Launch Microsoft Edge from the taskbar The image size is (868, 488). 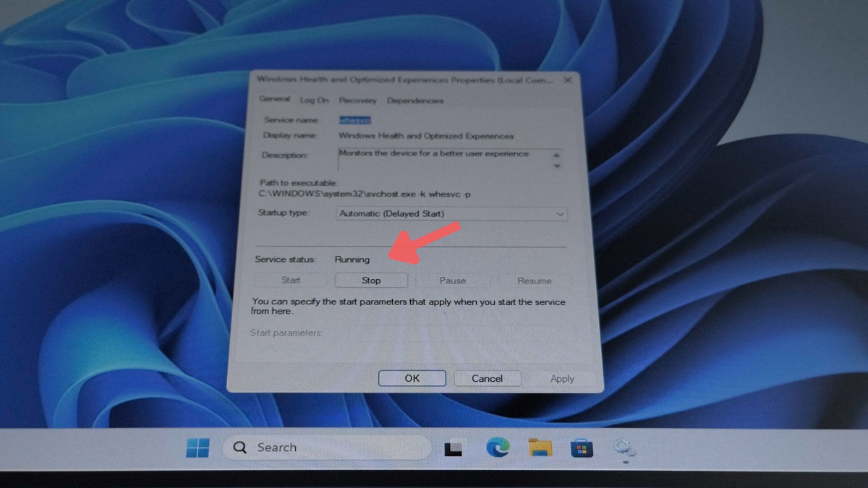pyautogui.click(x=497, y=448)
